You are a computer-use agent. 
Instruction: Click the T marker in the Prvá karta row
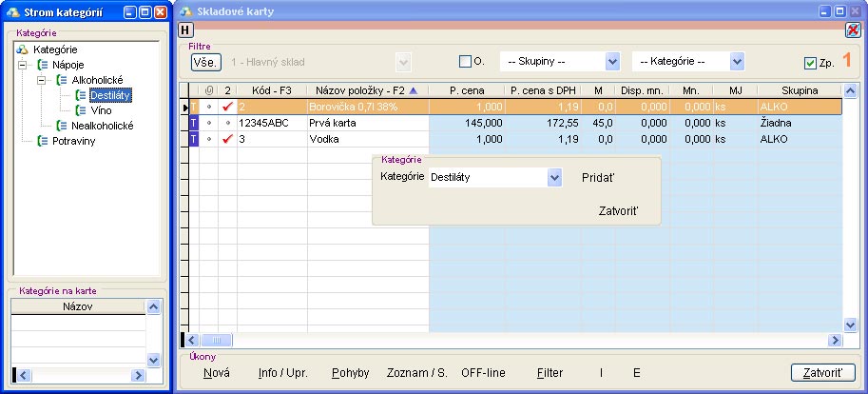(x=194, y=124)
